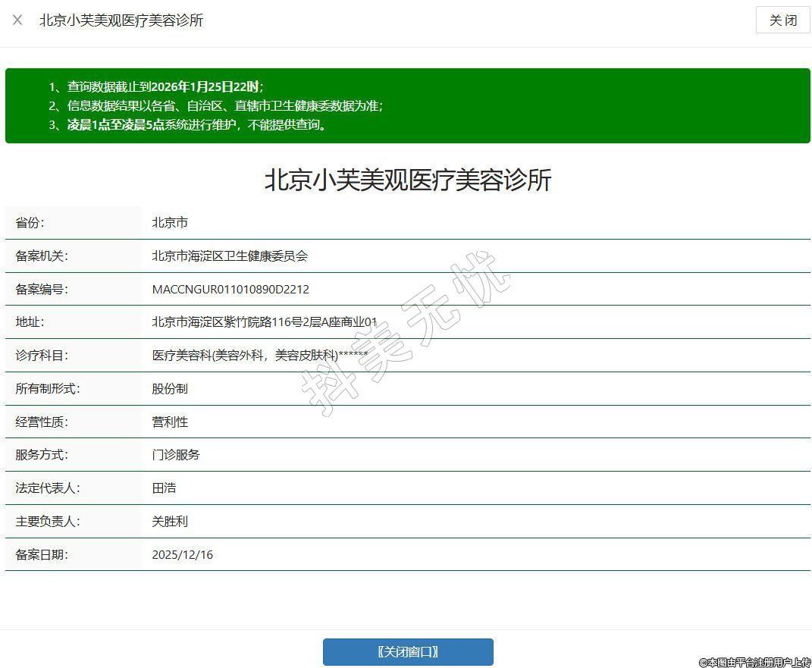
Task: Select the 省份 value 北京市
Action: 170,223
